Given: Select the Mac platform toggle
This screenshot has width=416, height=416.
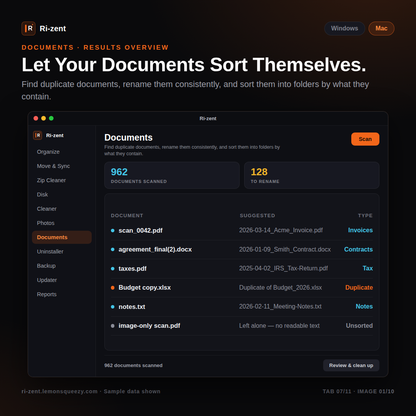Looking at the screenshot, I should (x=381, y=28).
